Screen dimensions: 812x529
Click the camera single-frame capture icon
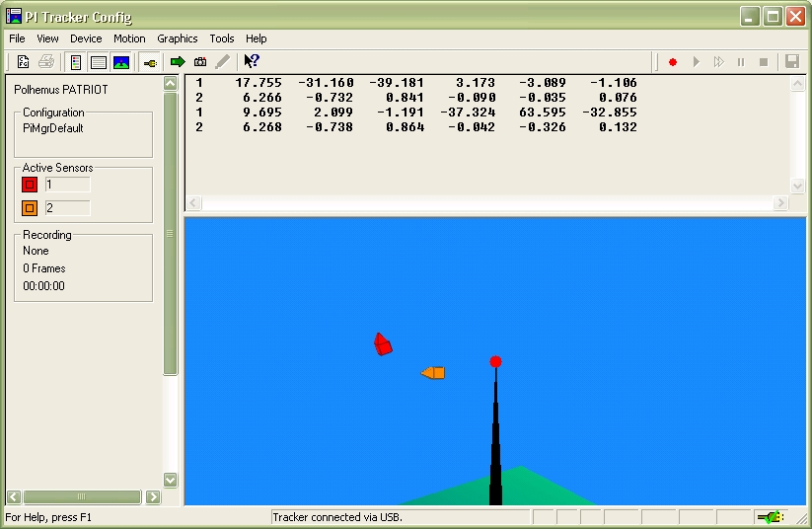click(200, 62)
